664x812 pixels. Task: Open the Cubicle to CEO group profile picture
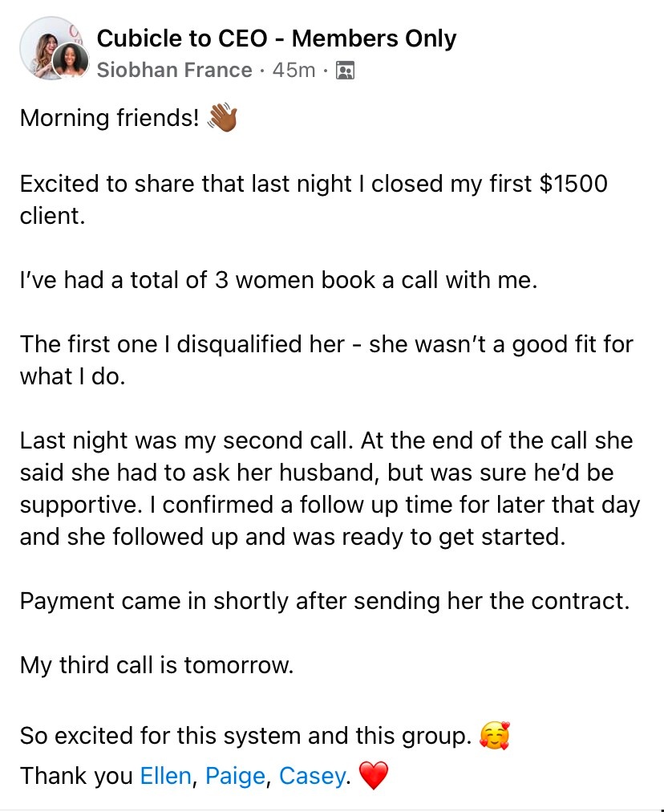tap(49, 46)
